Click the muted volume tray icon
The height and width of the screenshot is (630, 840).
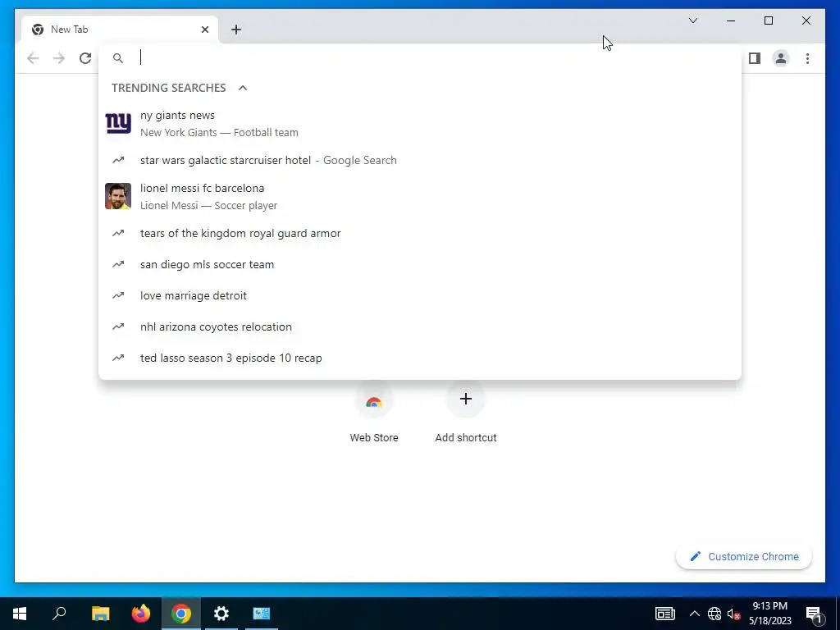(734, 614)
